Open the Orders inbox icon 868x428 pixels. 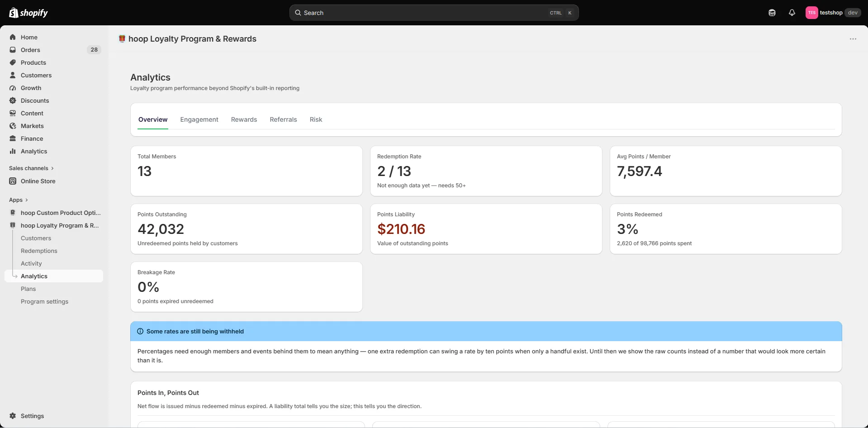point(13,50)
